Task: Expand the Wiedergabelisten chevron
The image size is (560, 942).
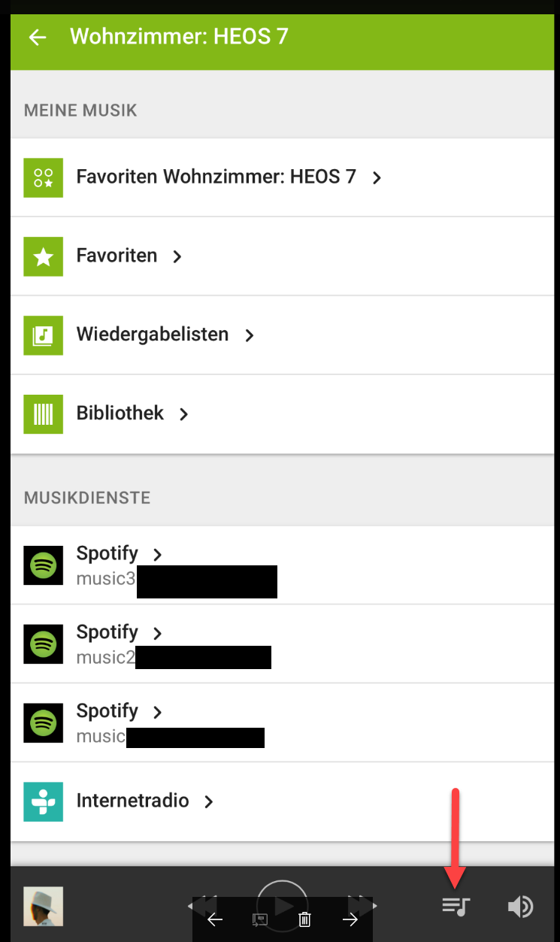Action: coord(250,335)
